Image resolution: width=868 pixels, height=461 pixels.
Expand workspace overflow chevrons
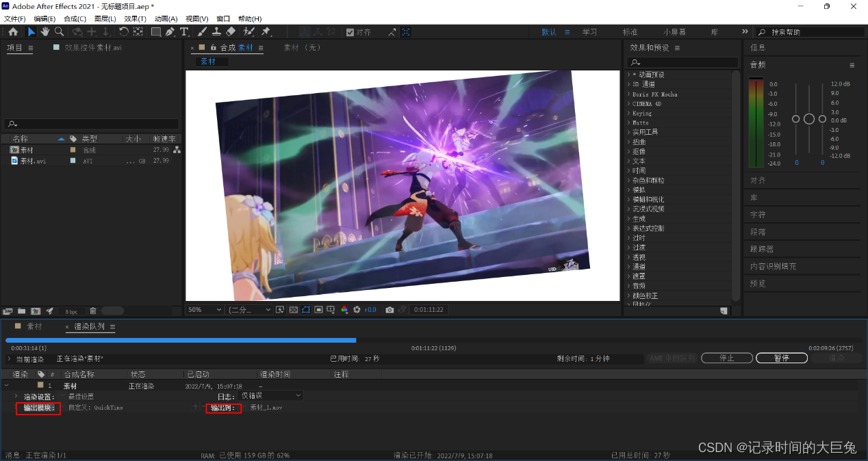point(745,31)
